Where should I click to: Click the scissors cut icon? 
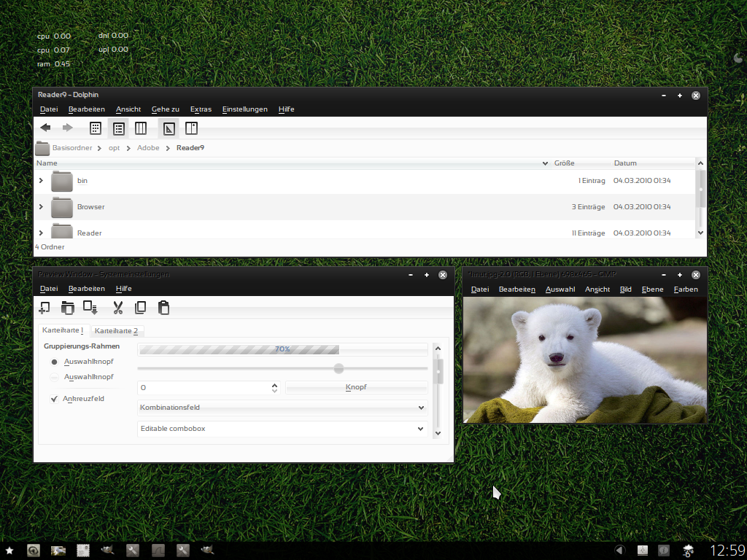point(117,308)
